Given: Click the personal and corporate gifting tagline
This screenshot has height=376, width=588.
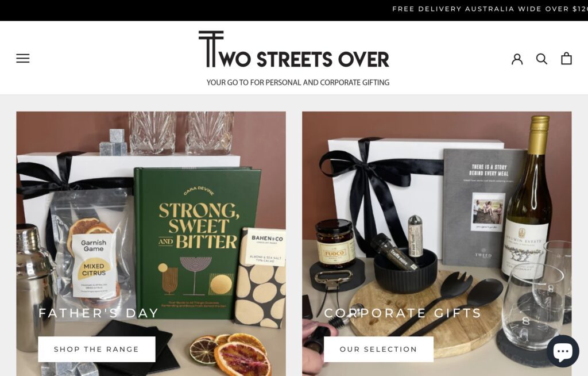Looking at the screenshot, I should coord(298,82).
